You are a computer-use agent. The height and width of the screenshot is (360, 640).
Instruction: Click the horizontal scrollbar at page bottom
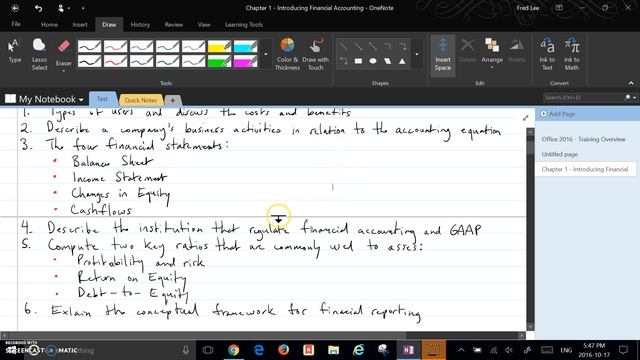click(263, 335)
